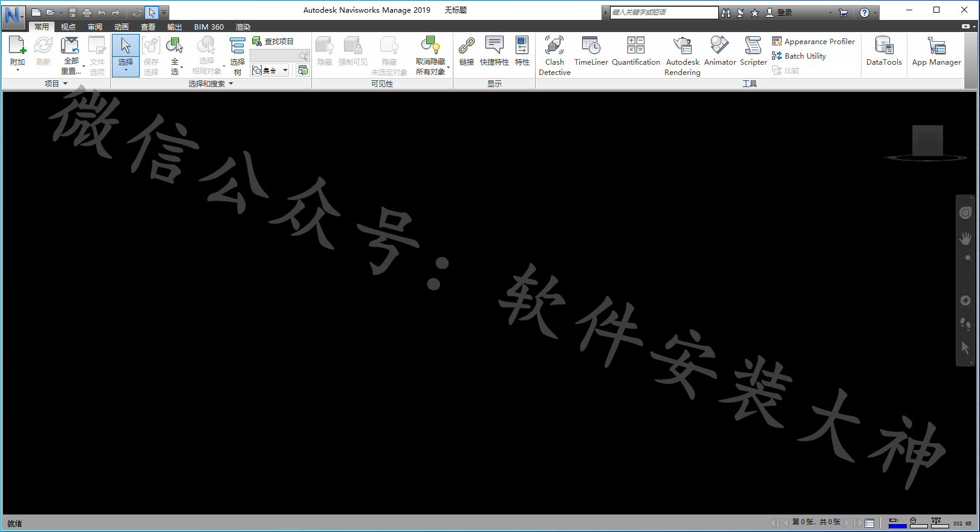Viewport: 980px width, 532px height.
Task: Open the 渲染 ribbon tab
Action: pyautogui.click(x=243, y=27)
